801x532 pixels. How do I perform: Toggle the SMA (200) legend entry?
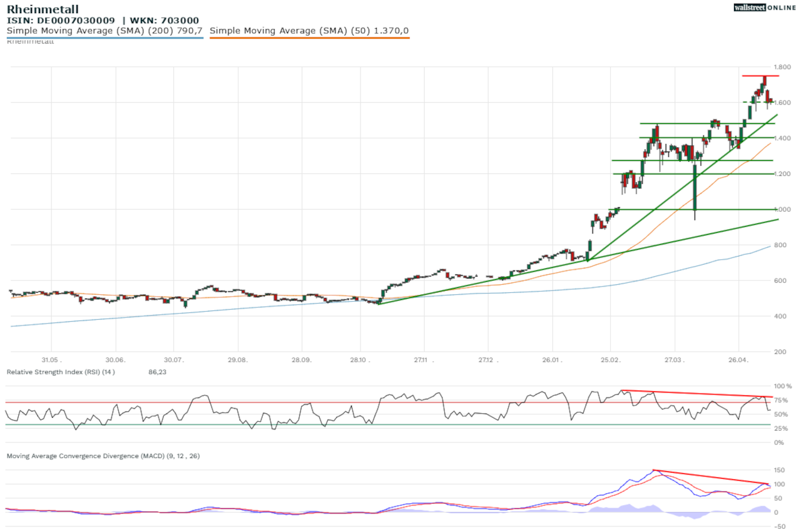coord(105,31)
